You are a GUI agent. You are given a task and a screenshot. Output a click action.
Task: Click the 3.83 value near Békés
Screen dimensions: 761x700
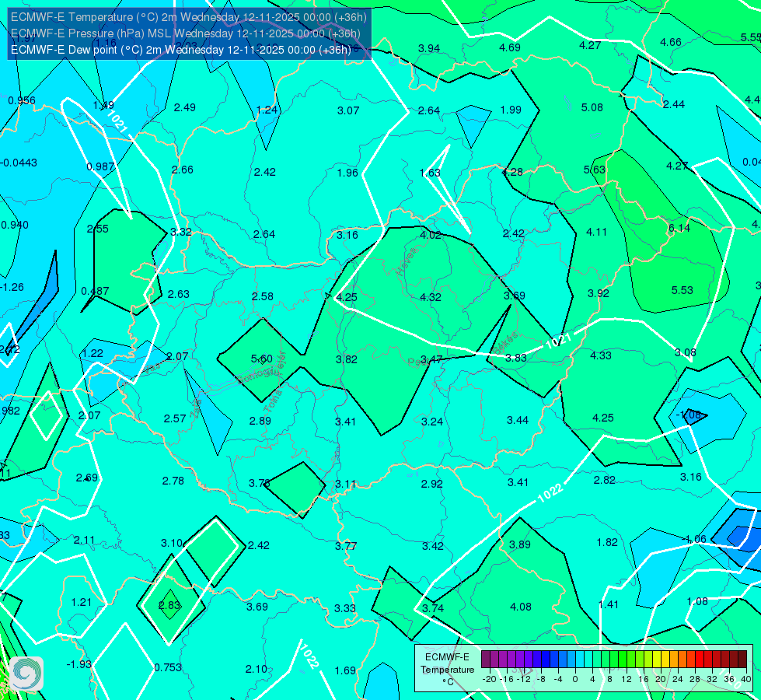[x=515, y=358]
